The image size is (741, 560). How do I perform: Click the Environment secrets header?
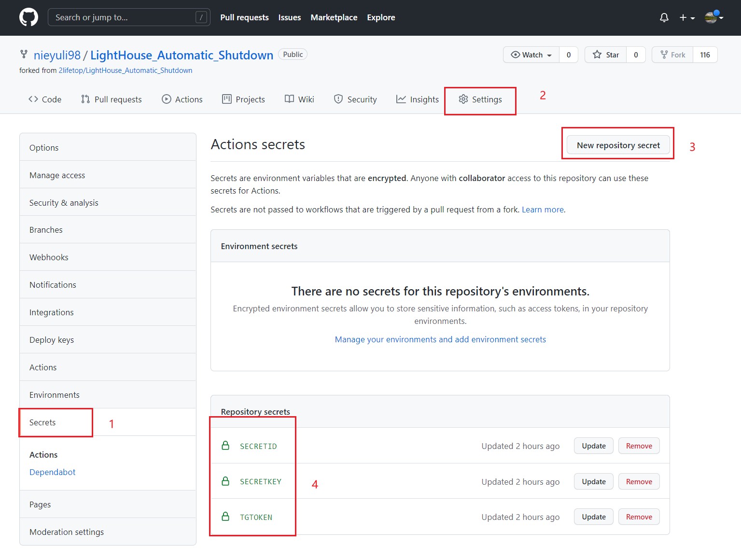click(259, 246)
